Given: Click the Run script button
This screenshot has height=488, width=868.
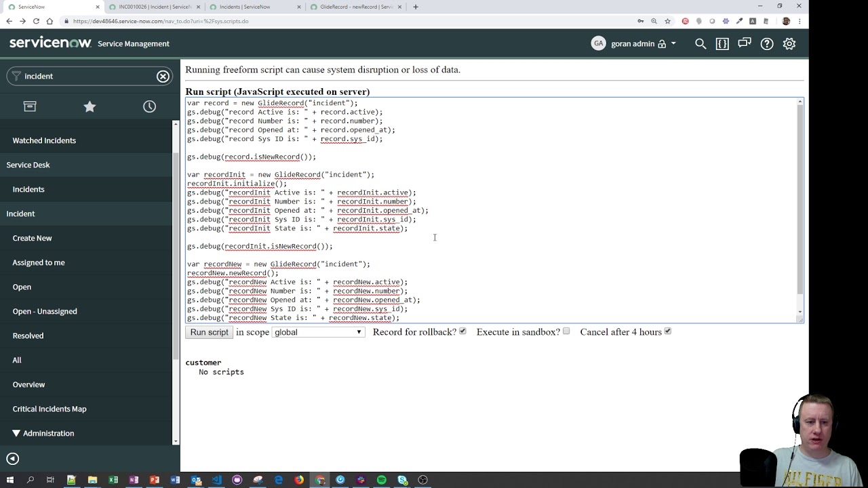Looking at the screenshot, I should coord(209,332).
